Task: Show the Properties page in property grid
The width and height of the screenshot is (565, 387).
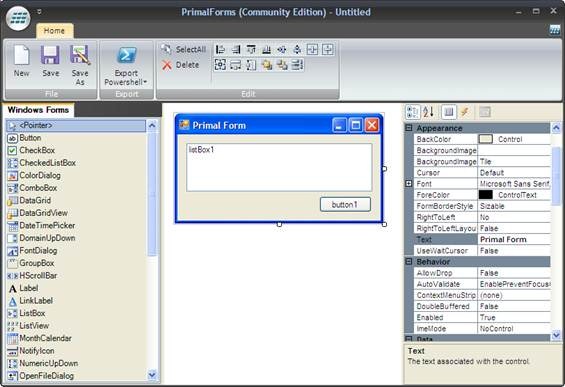Action: pos(449,112)
